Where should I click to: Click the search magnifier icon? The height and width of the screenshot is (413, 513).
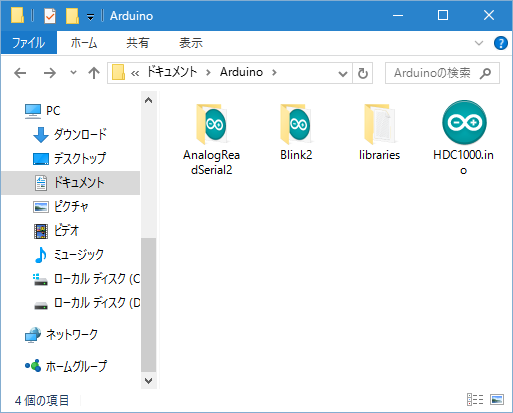click(x=485, y=73)
